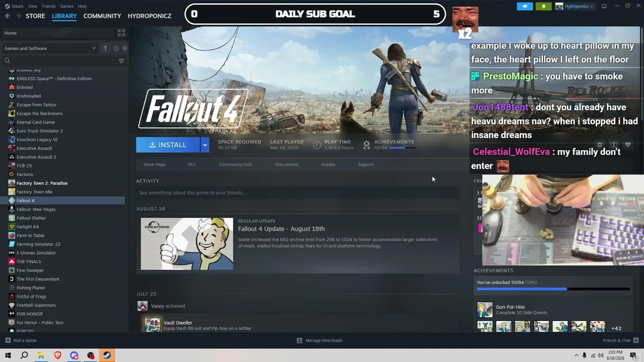Sort games using the up arrow icon

tap(105, 48)
